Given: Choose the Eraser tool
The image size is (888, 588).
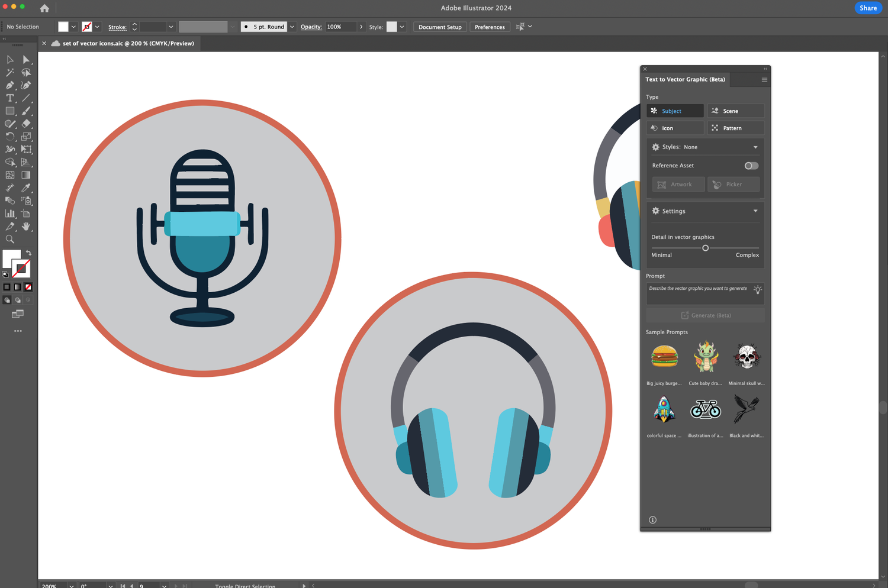Looking at the screenshot, I should tap(26, 124).
